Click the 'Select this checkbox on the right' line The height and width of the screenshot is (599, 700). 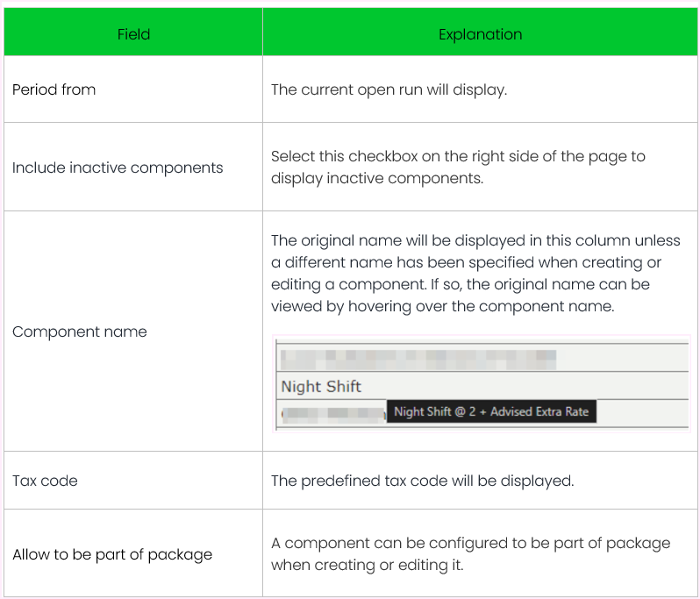[x=458, y=156]
